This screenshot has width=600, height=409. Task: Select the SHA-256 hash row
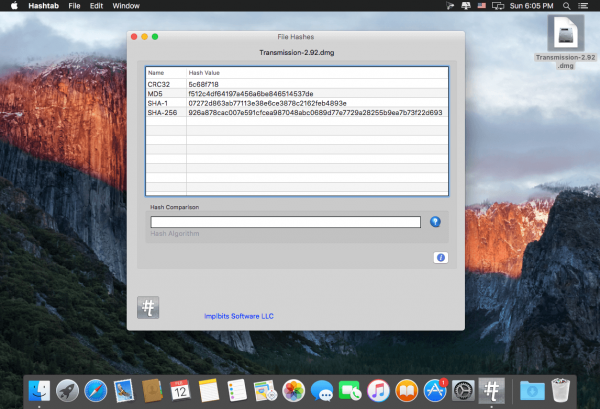[297, 112]
